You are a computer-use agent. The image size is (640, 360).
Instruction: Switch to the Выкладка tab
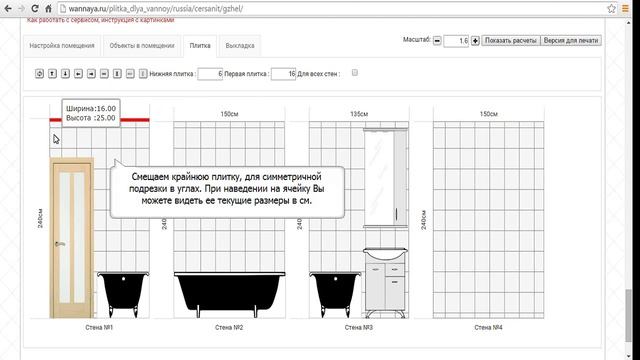[240, 46]
